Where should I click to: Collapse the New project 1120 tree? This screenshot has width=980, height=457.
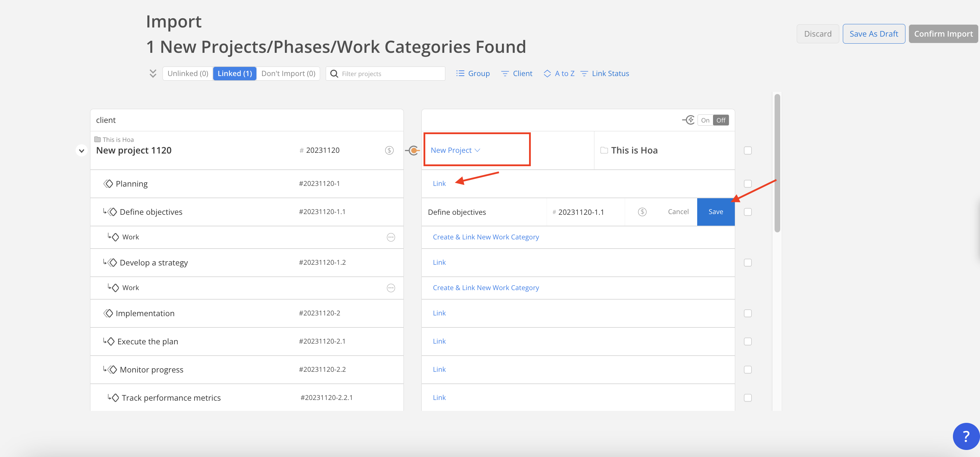[x=81, y=151]
